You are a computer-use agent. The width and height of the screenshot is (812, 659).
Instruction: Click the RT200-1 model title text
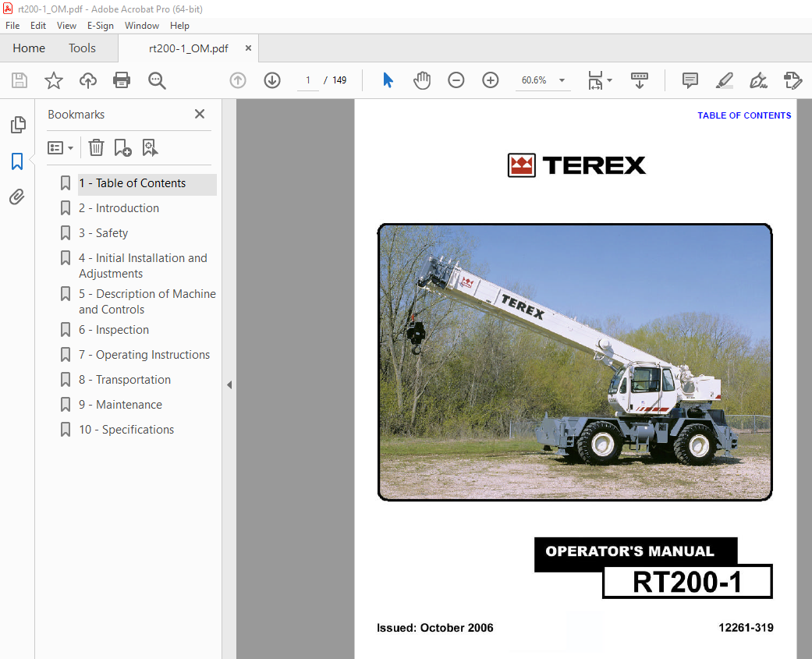pos(687,582)
